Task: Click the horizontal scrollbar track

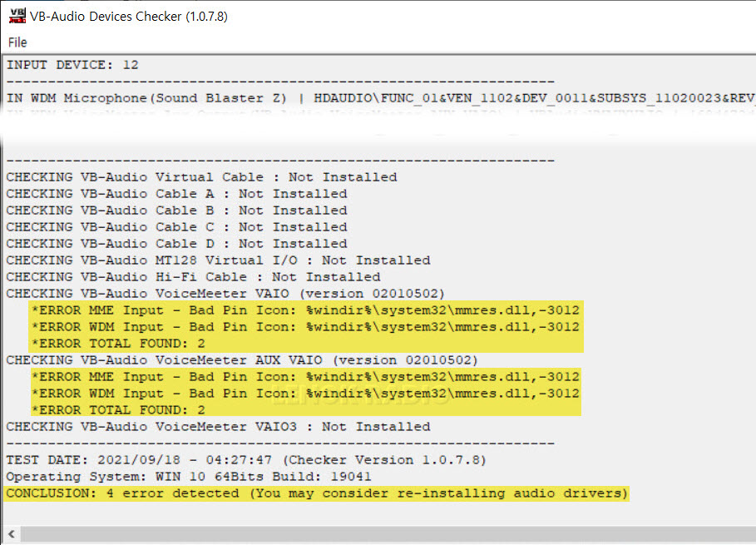Action: 388,534
